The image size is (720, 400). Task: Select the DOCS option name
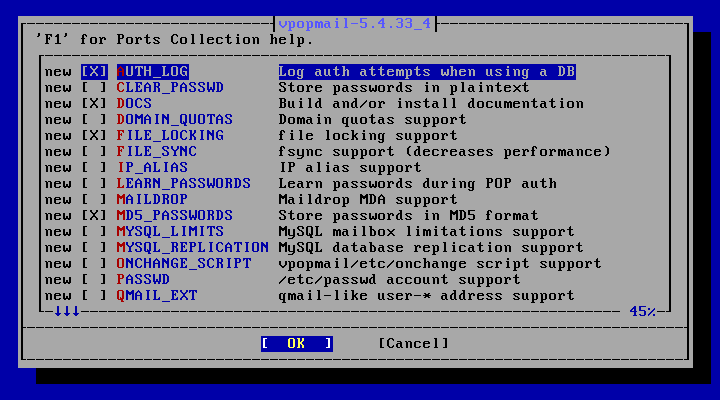[134, 104]
